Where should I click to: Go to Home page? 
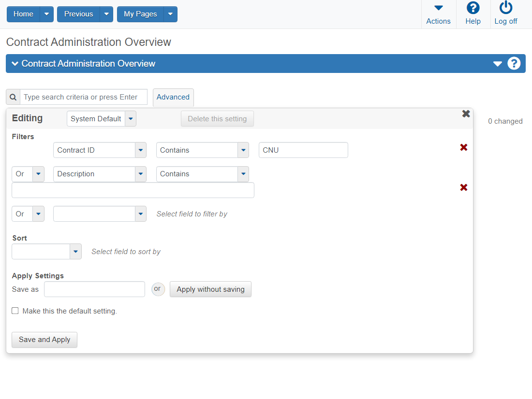23,14
